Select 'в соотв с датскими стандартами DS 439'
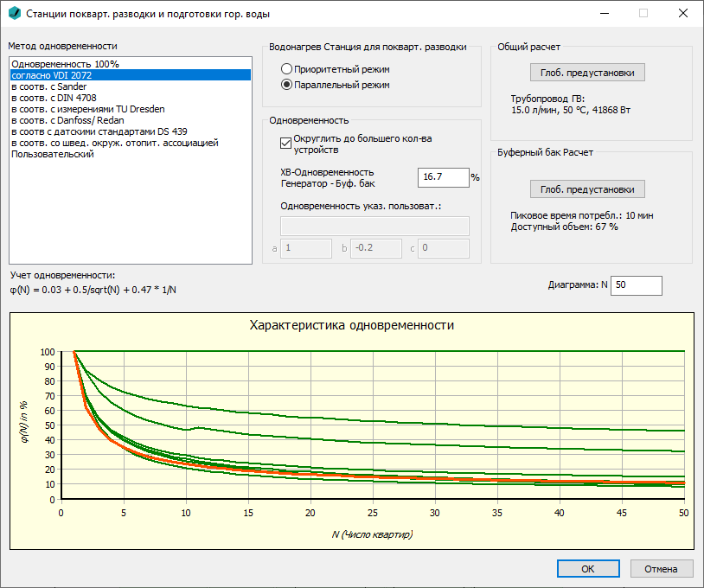This screenshot has height=588, width=704. tap(131, 131)
